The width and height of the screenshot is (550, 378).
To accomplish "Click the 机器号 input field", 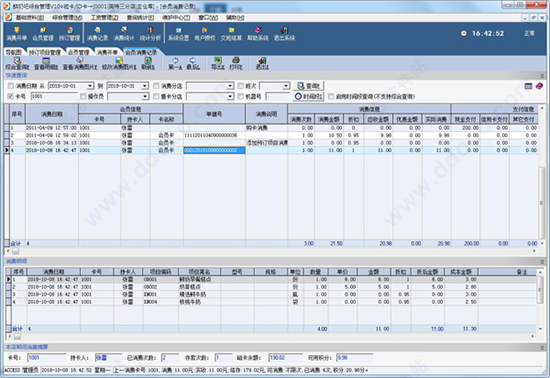I will pyautogui.click(x=278, y=96).
